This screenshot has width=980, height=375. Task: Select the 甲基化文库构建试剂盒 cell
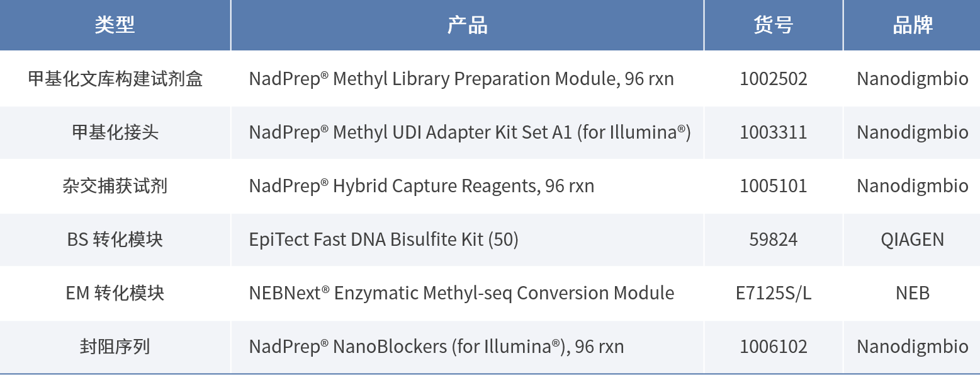coord(115,79)
